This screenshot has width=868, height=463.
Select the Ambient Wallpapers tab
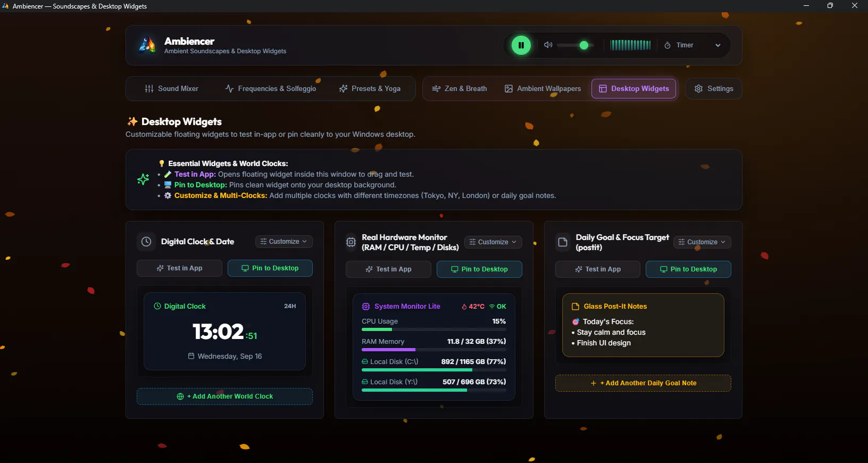[542, 89]
